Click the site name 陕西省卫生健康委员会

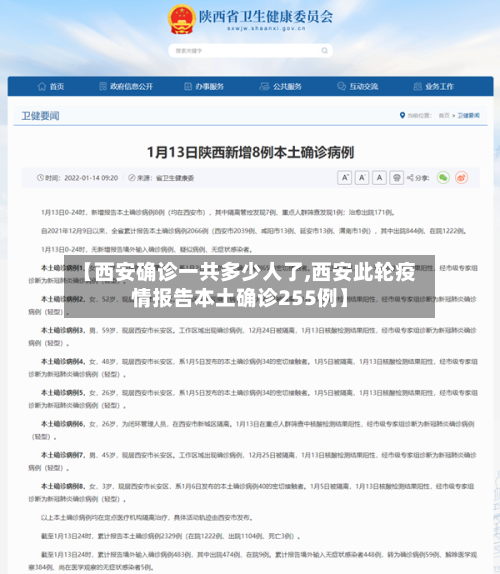[266, 16]
